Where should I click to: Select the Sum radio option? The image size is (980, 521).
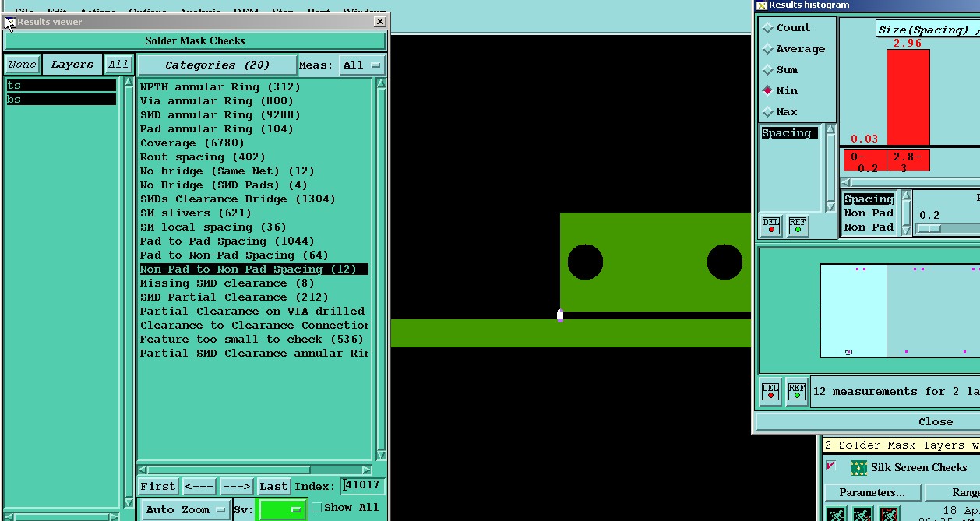click(x=768, y=69)
